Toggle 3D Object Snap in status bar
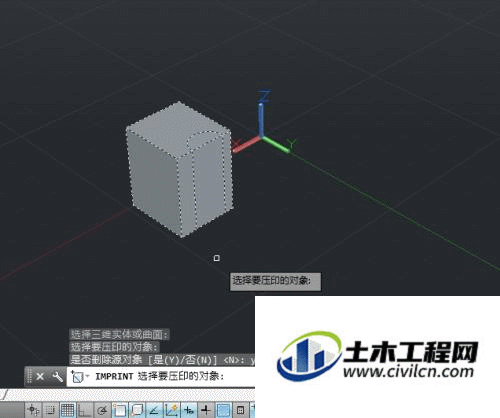Image resolution: width=500 pixels, height=418 pixels. click(137, 410)
